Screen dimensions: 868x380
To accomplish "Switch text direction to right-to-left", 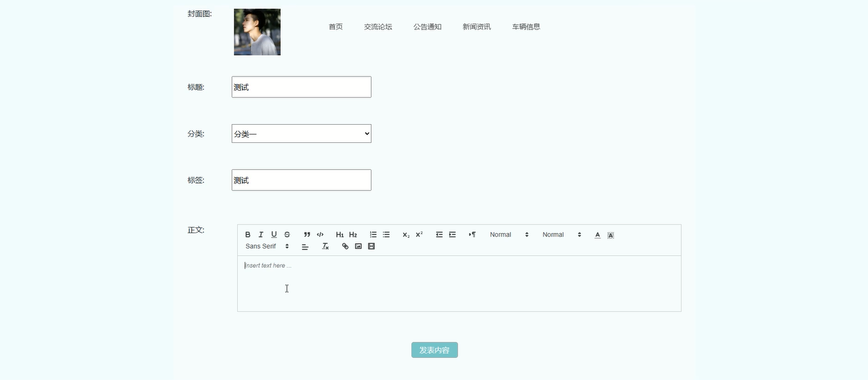I will click(472, 234).
